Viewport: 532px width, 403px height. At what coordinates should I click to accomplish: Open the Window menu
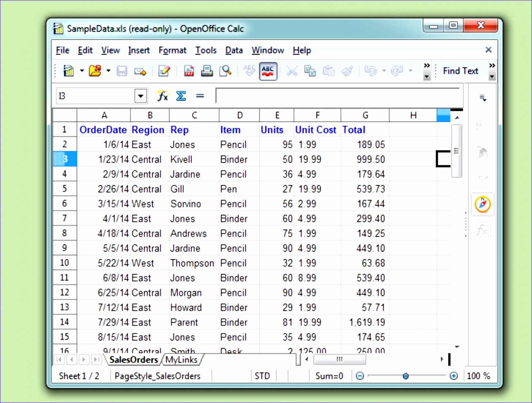pos(268,50)
